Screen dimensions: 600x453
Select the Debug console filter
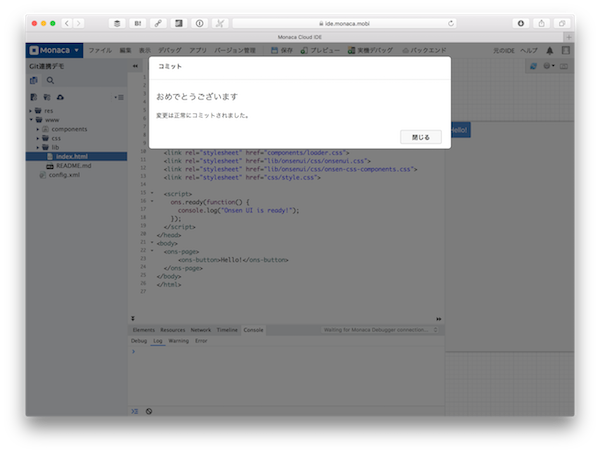pyautogui.click(x=139, y=341)
